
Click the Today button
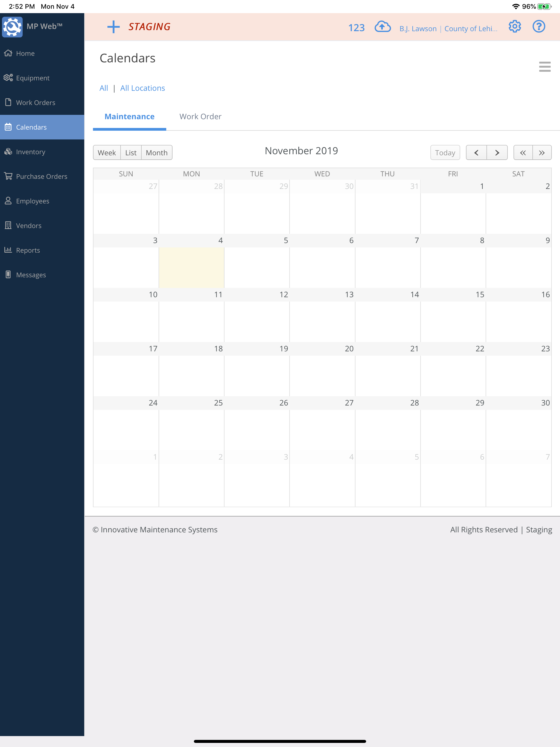445,153
